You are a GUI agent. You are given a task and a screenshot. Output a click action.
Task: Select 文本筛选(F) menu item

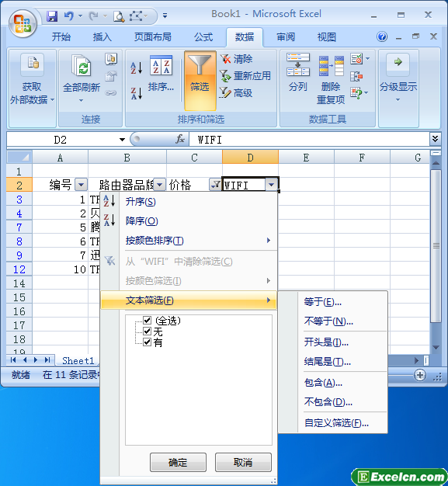coord(189,300)
